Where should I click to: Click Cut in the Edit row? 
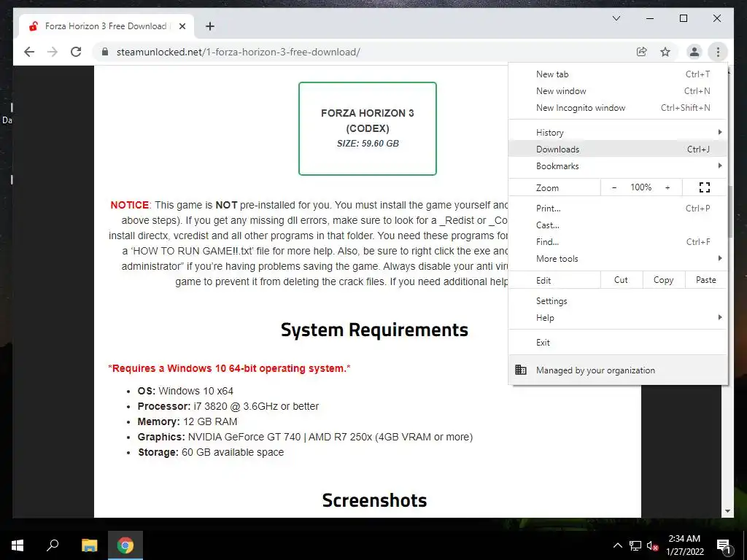click(622, 280)
